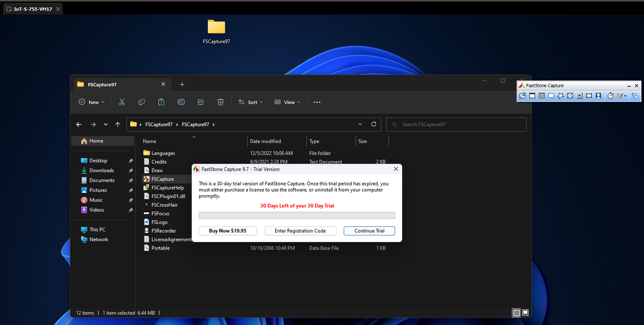Image resolution: width=644 pixels, height=325 pixels.
Task: Select Capture Fixed-Size Region tool
Action: (589, 96)
